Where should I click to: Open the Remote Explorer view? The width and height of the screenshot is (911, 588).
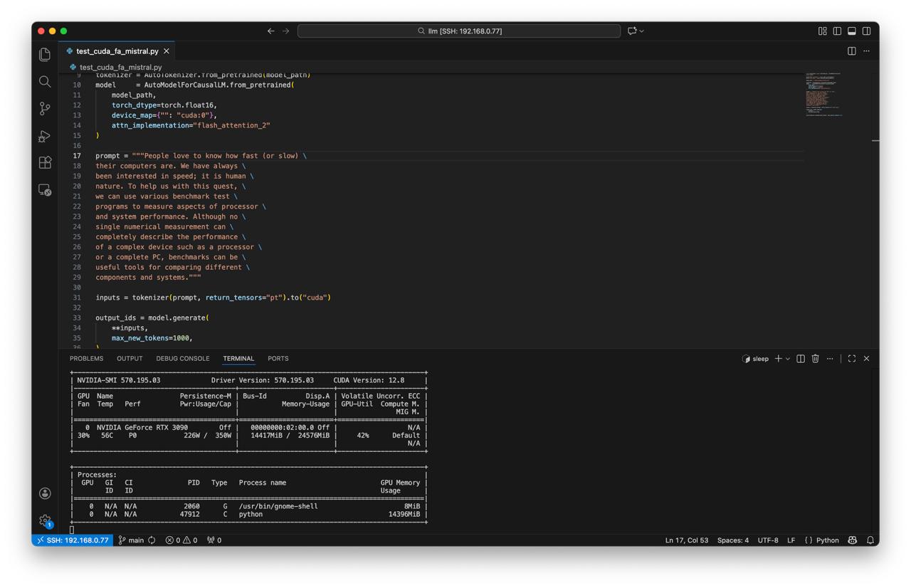coord(45,189)
